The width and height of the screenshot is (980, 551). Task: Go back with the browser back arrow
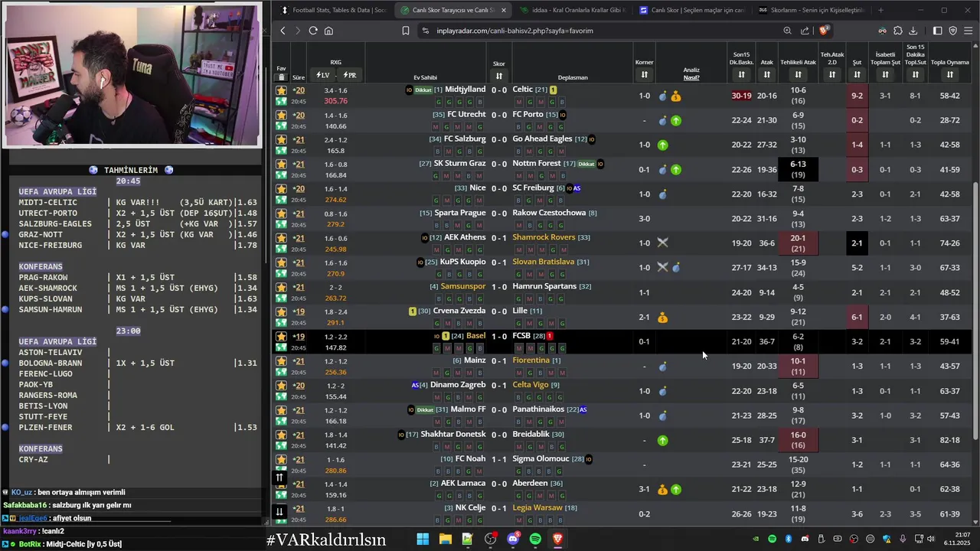tap(283, 31)
